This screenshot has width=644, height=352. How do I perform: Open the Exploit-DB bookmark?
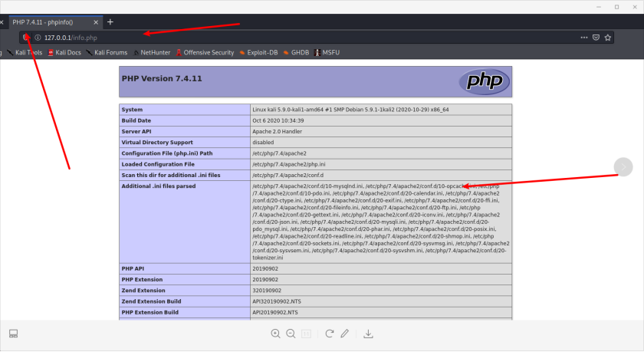[x=259, y=53]
